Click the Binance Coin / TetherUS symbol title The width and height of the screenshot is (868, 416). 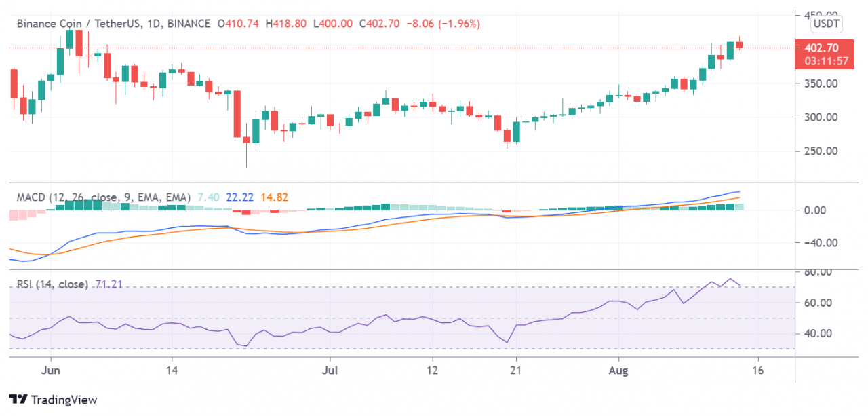80,24
